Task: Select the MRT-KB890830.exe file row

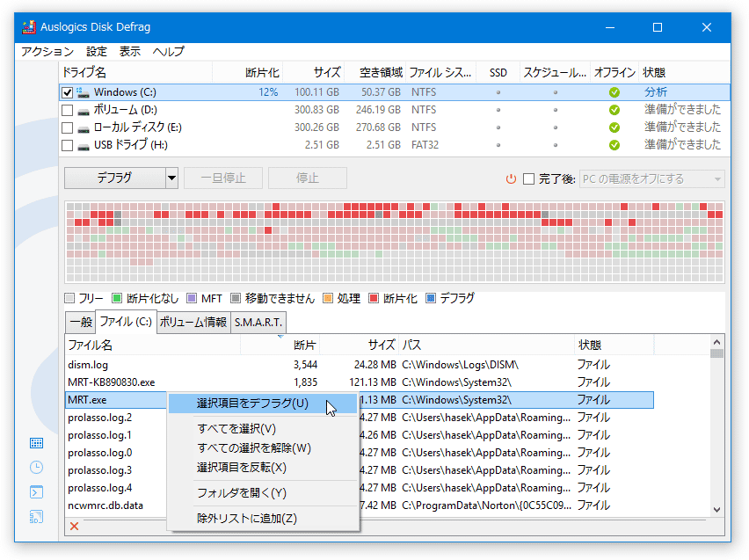Action: point(360,382)
